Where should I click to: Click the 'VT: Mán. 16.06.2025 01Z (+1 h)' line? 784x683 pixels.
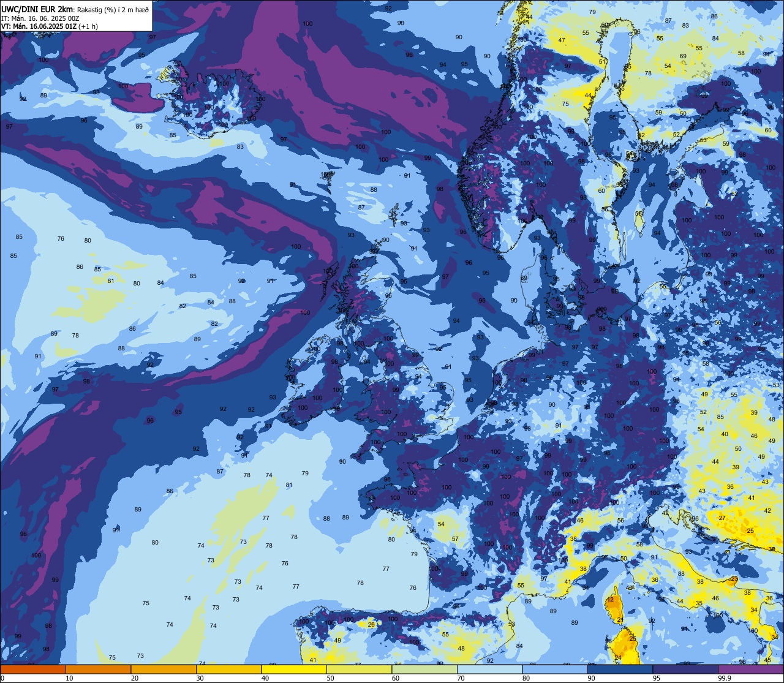point(50,26)
